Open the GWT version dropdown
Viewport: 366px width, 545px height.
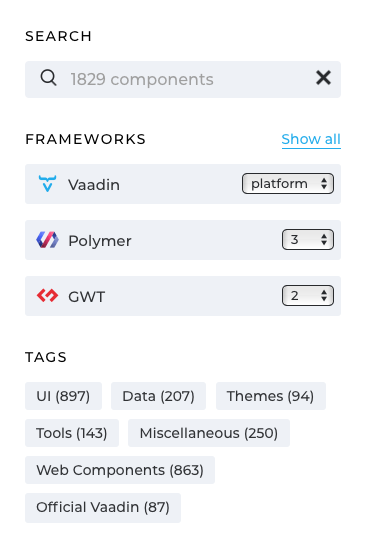tap(308, 296)
